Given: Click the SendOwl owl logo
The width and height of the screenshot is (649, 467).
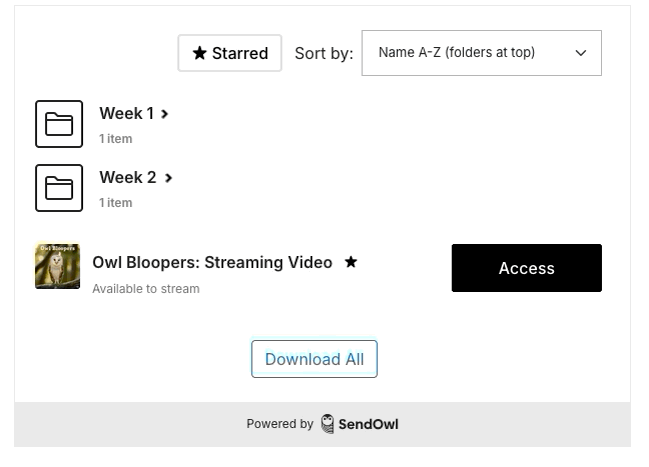Looking at the screenshot, I should click(x=327, y=424).
